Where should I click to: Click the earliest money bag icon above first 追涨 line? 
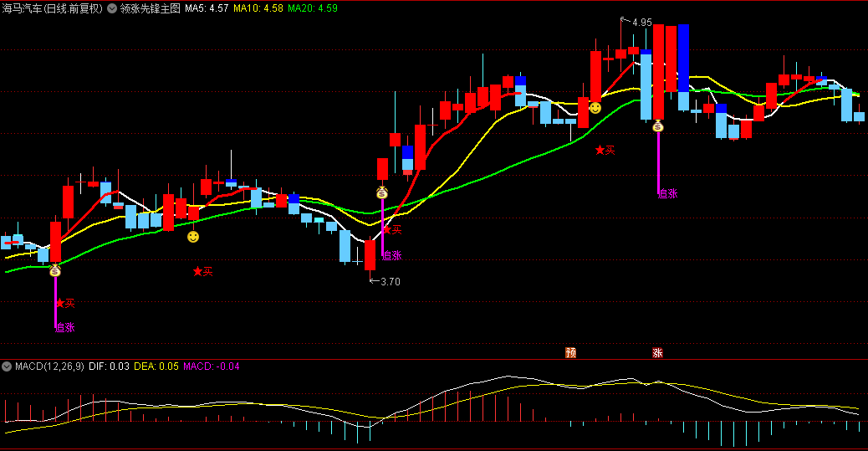coord(55,271)
